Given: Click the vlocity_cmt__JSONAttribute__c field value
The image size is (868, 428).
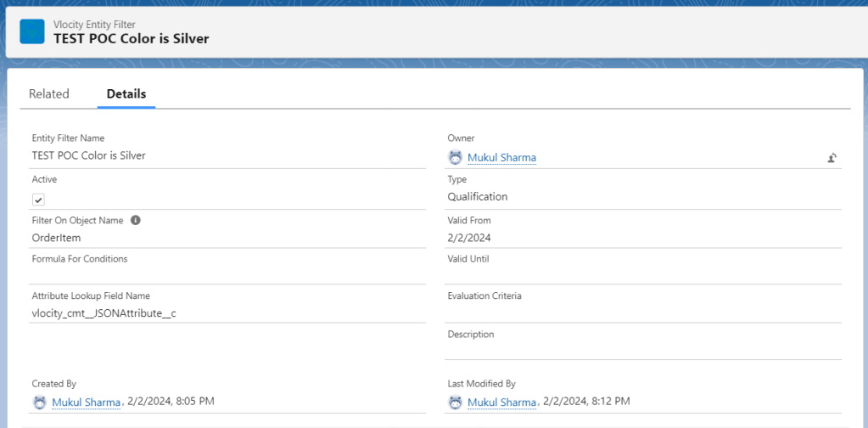Looking at the screenshot, I should click(104, 313).
